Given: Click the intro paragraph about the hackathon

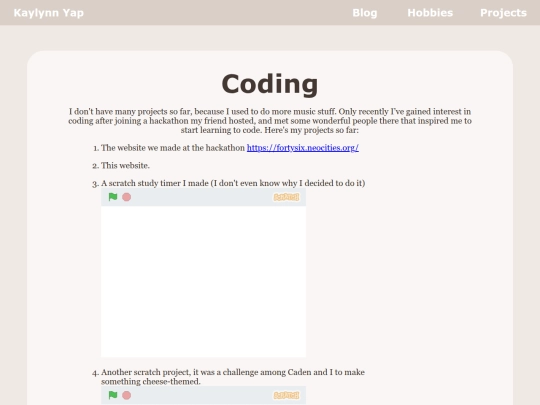Looking at the screenshot, I should tap(270, 121).
